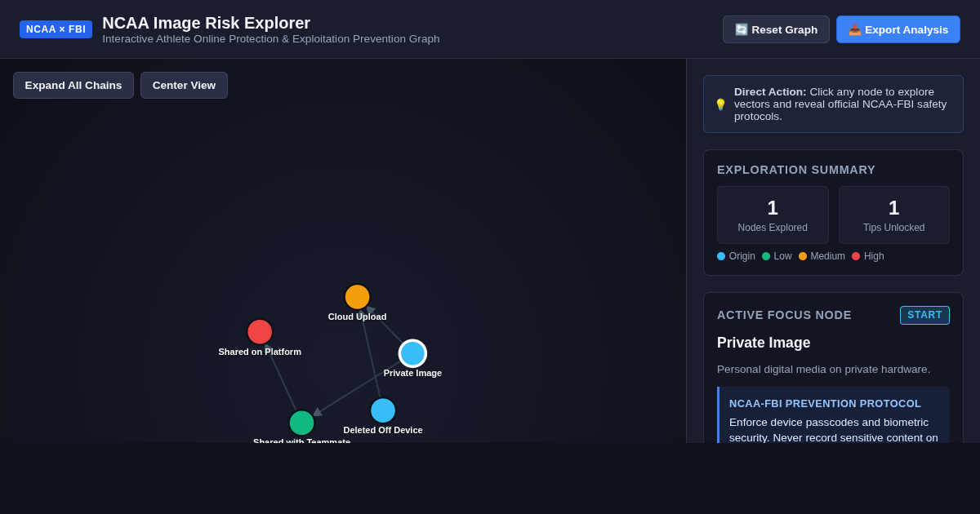Viewport: 980px width, 514px height.
Task: Expand all chains in the graph
Action: coord(73,85)
